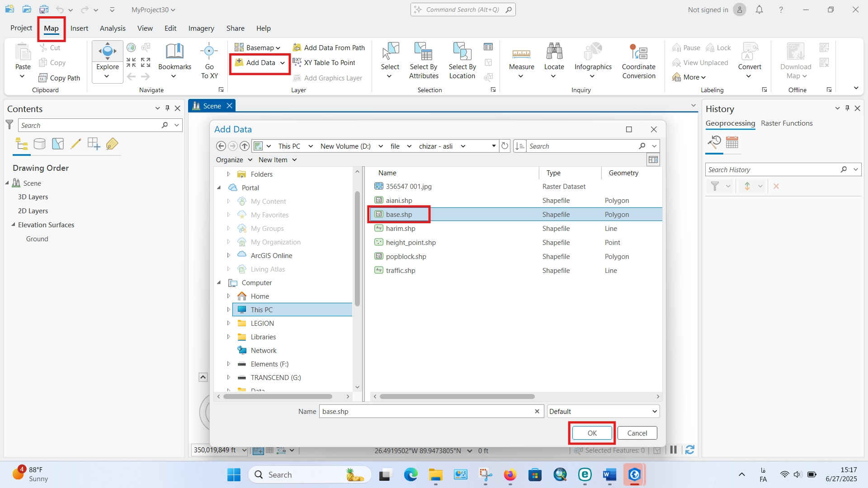868x488 pixels.
Task: Select This PC in folder tree
Action: click(x=292, y=310)
